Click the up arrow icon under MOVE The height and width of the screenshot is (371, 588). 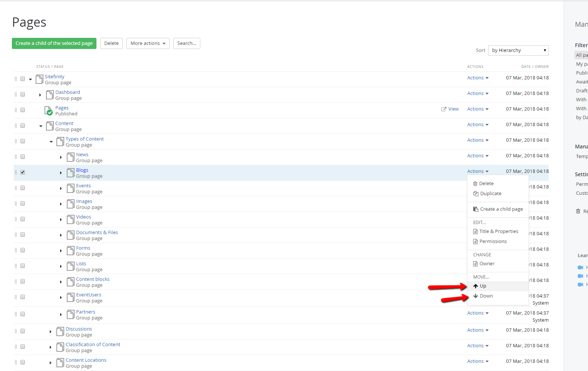click(x=476, y=286)
